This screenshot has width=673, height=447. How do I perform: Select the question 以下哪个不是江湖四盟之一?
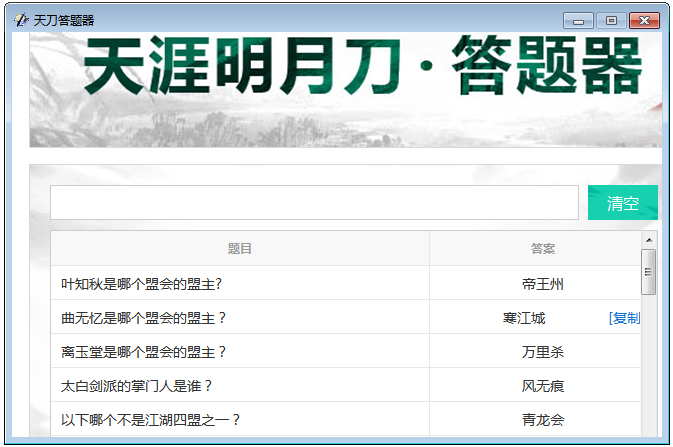151,420
